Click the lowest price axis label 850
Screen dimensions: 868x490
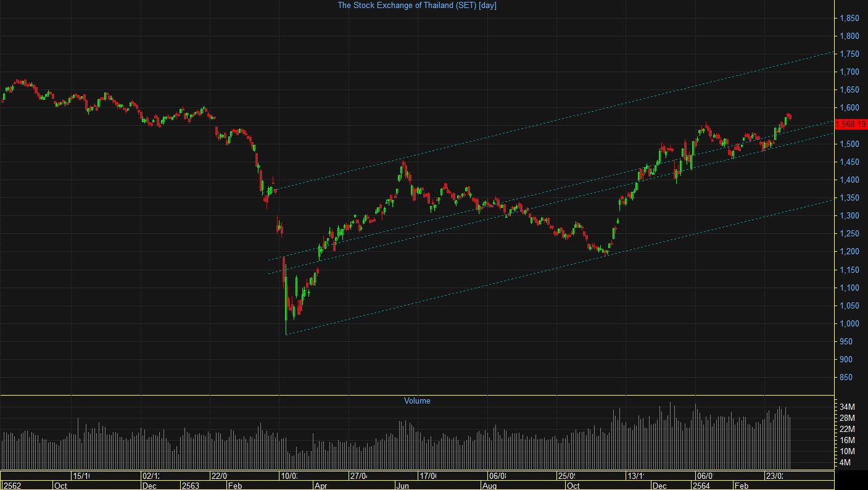846,378
